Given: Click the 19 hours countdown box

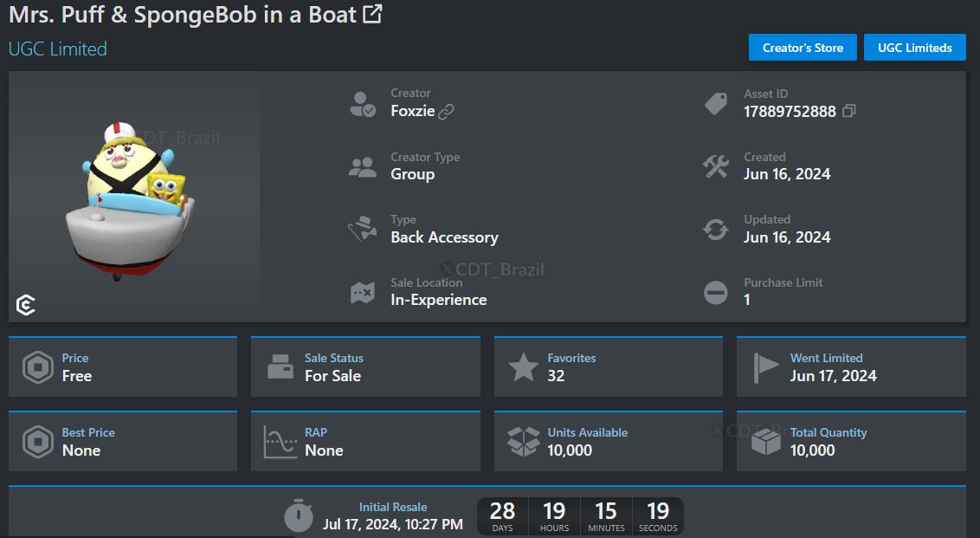Looking at the screenshot, I should [x=554, y=516].
